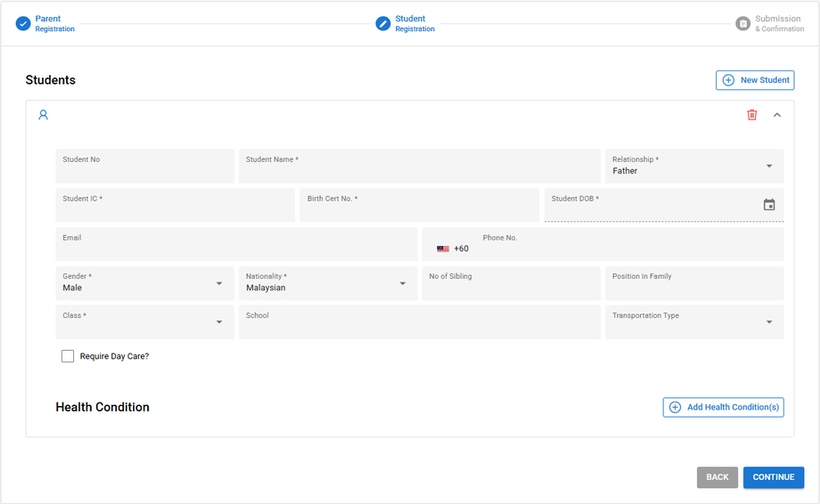
Task: Click the Malaysia flag country code icon
Action: (443, 249)
